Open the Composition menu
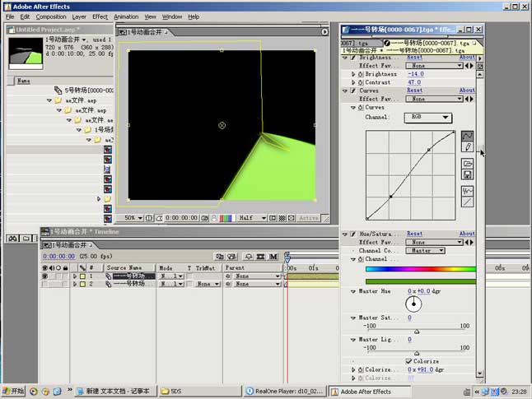The height and width of the screenshot is (399, 532). 51,16
